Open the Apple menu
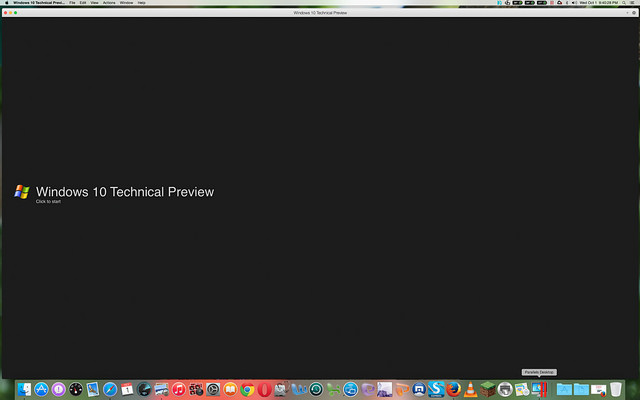640x400 pixels. 6,2
